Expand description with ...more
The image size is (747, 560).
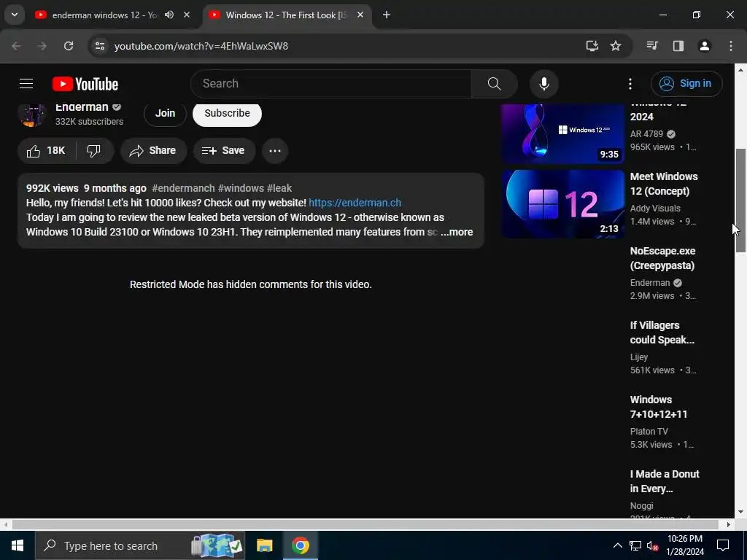pyautogui.click(x=457, y=232)
